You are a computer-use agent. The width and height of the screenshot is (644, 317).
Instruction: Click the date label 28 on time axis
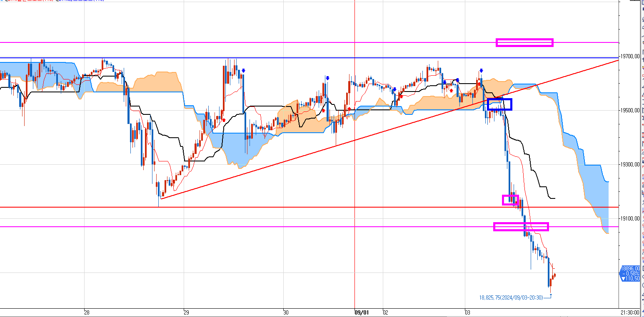87,312
